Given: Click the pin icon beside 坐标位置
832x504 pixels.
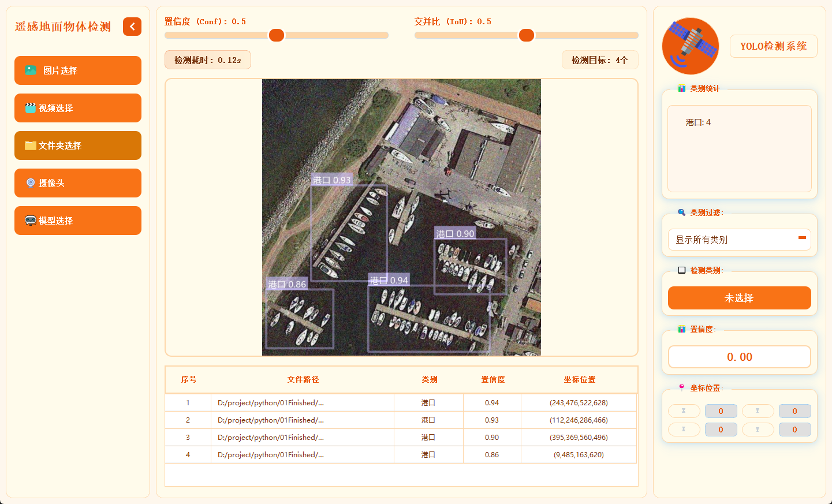Looking at the screenshot, I should coord(681,387).
